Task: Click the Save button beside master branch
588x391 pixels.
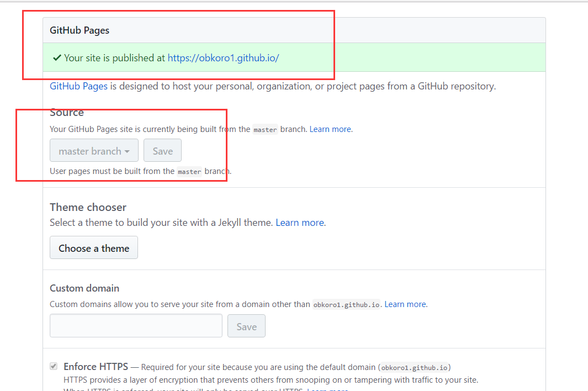Action: 162,150
